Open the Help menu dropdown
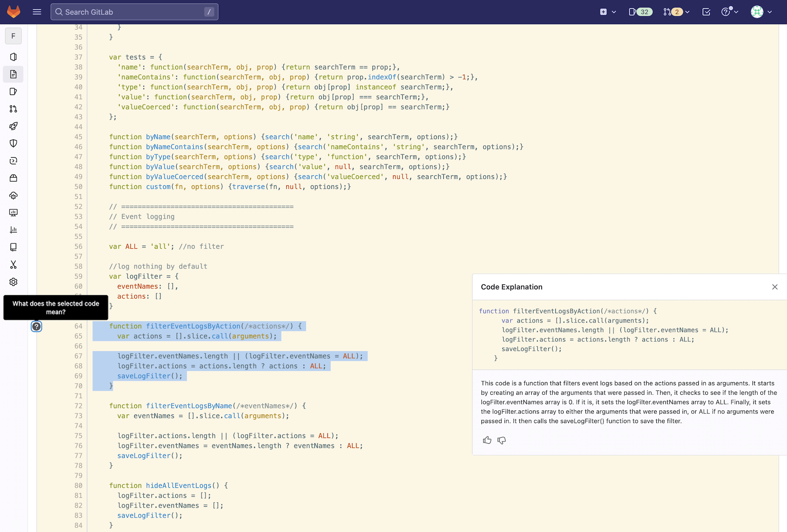787x532 pixels. click(x=729, y=12)
